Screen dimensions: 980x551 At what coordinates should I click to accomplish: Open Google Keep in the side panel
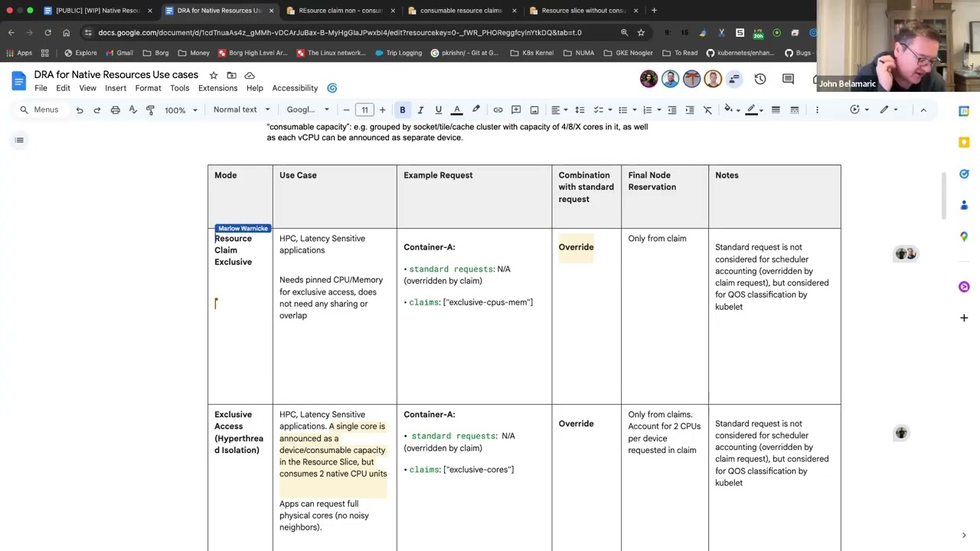click(x=964, y=142)
